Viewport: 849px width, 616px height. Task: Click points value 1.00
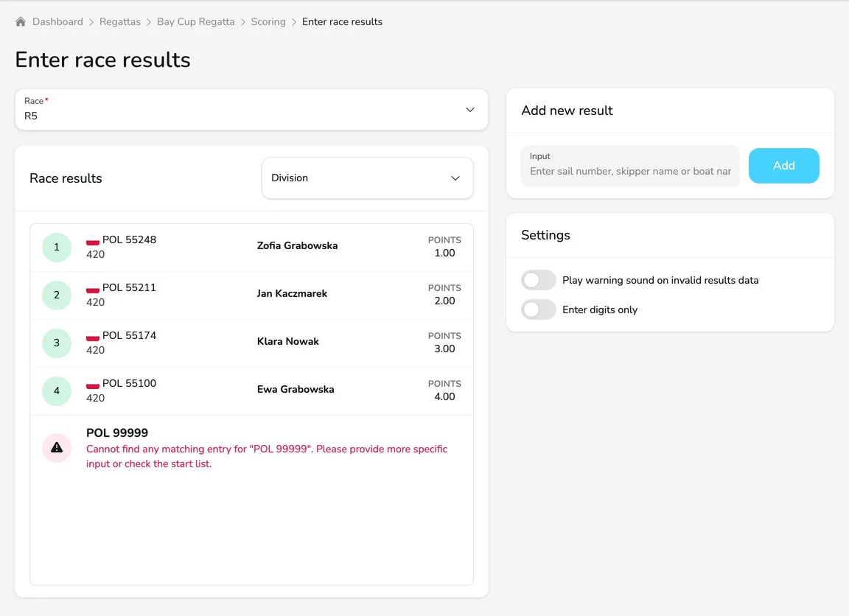coord(444,253)
